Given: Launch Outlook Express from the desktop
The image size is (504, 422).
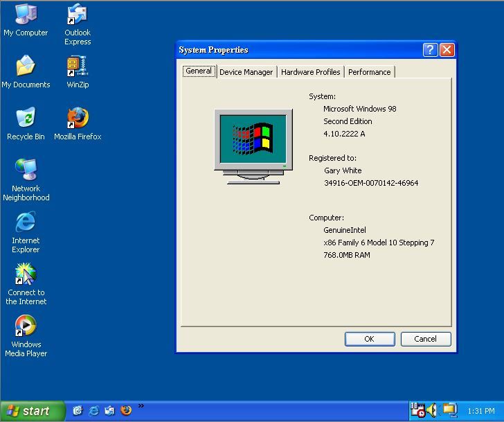Looking at the screenshot, I should point(78,15).
